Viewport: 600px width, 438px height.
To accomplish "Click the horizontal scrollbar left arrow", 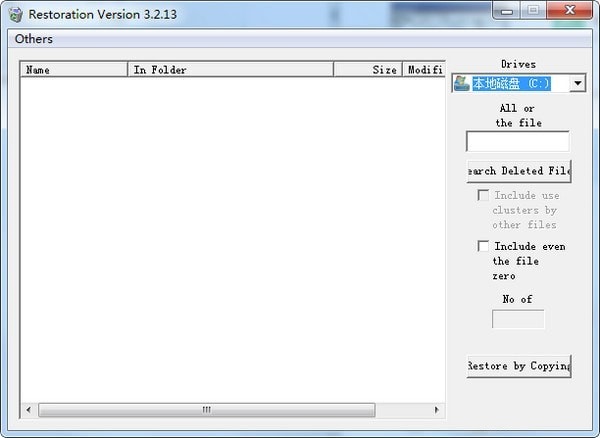I will (29, 410).
